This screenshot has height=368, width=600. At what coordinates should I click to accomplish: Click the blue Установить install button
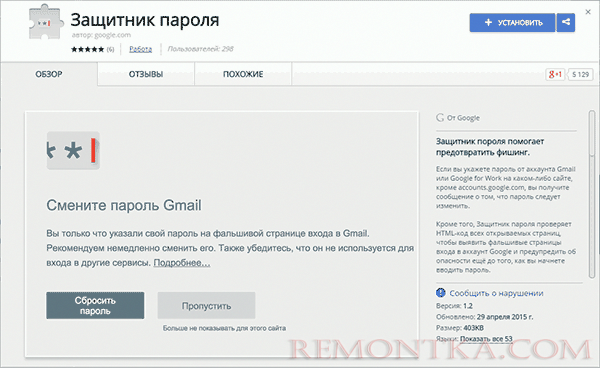coord(512,23)
